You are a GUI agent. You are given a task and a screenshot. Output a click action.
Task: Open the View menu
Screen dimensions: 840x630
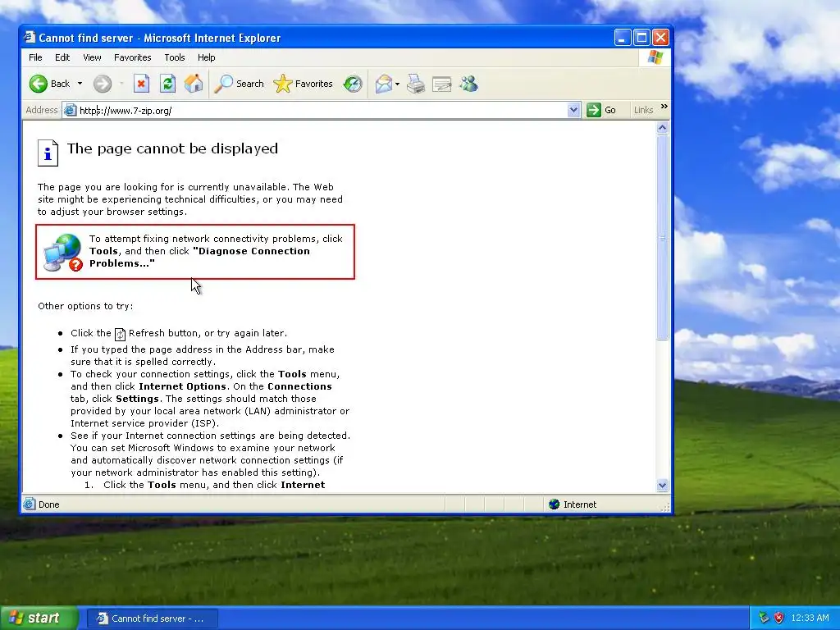92,57
